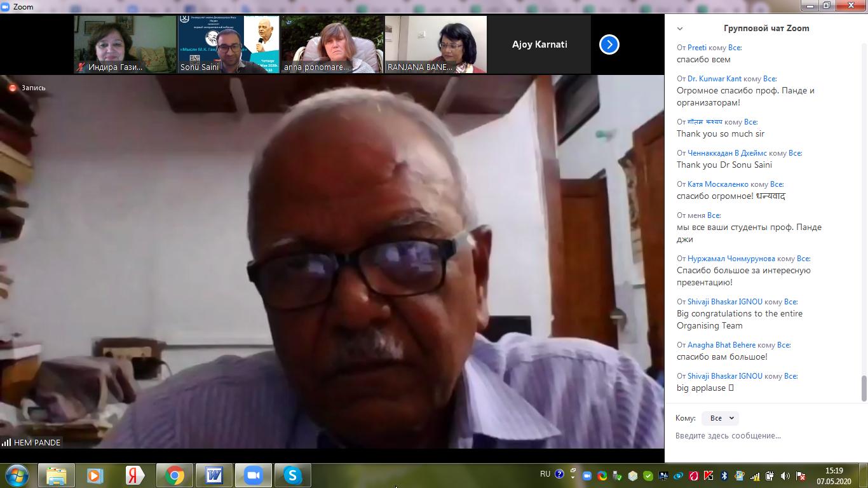Click the RU language indicator
This screenshot has width=868, height=488.
[545, 474]
